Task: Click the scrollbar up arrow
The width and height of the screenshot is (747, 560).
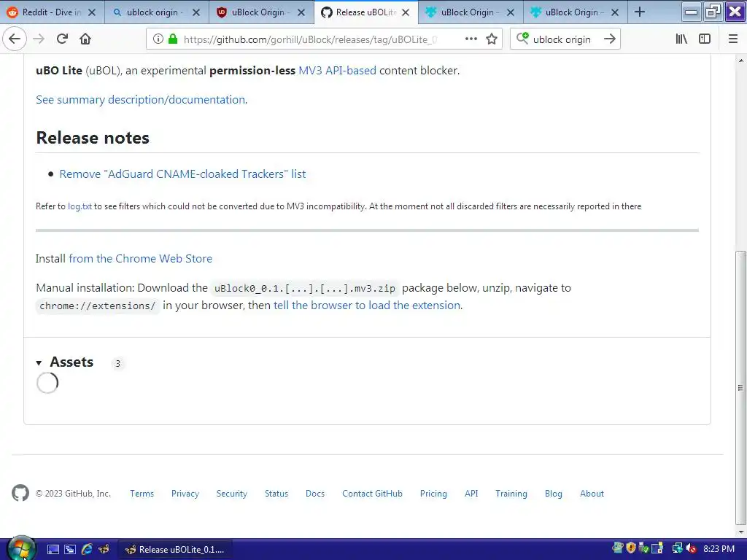Action: tap(740, 61)
